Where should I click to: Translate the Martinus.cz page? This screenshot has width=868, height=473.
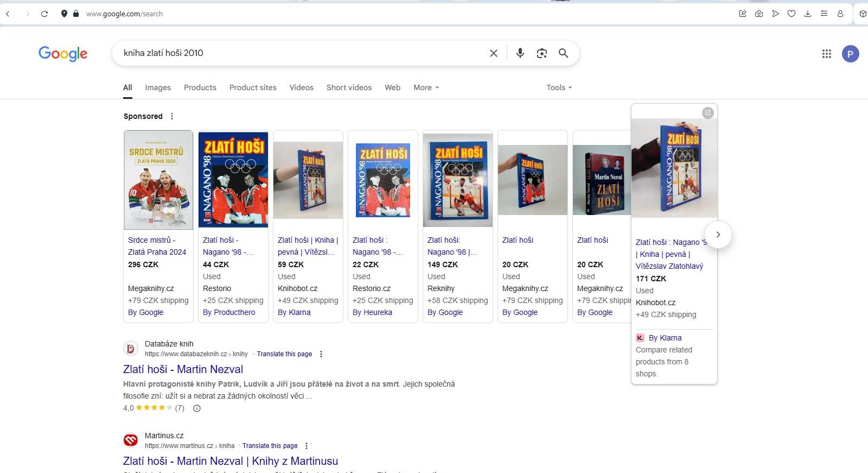[270, 446]
